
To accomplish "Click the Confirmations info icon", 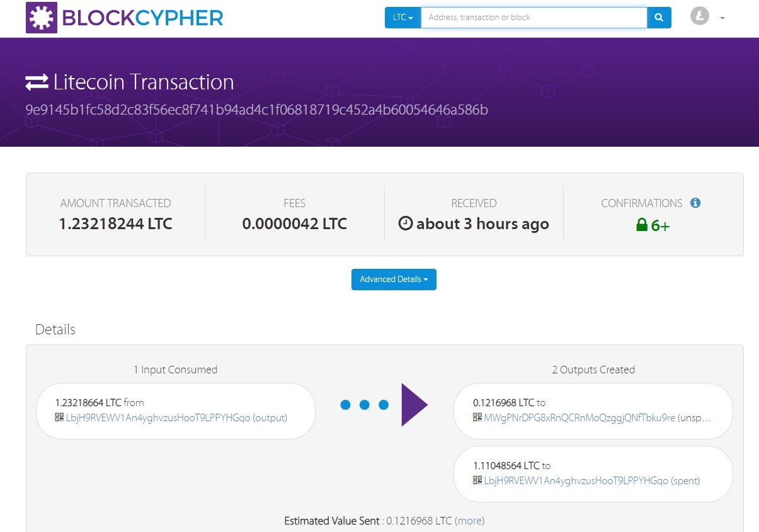I will (x=695, y=203).
